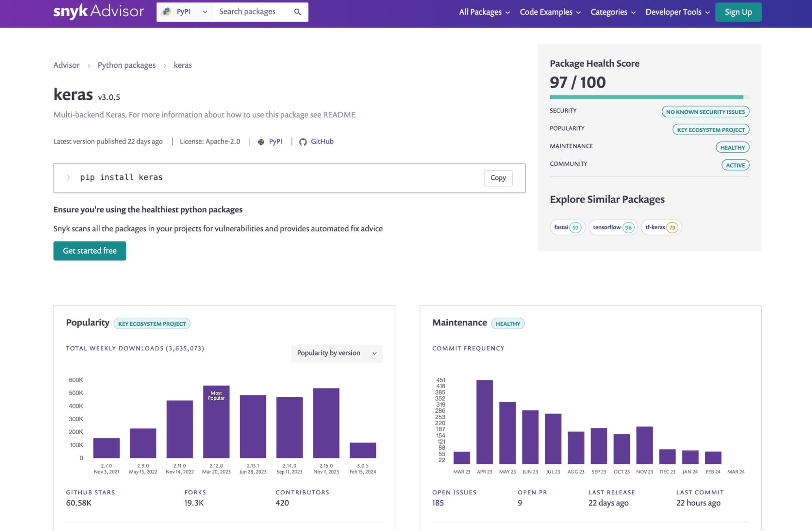
Task: Open the Code Examples menu
Action: (x=550, y=12)
